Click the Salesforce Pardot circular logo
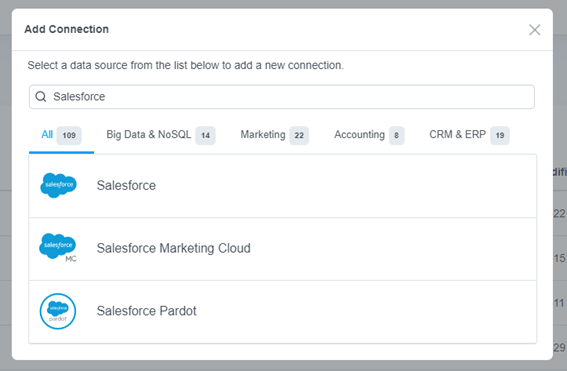The height and width of the screenshot is (371, 567). pos(58,311)
